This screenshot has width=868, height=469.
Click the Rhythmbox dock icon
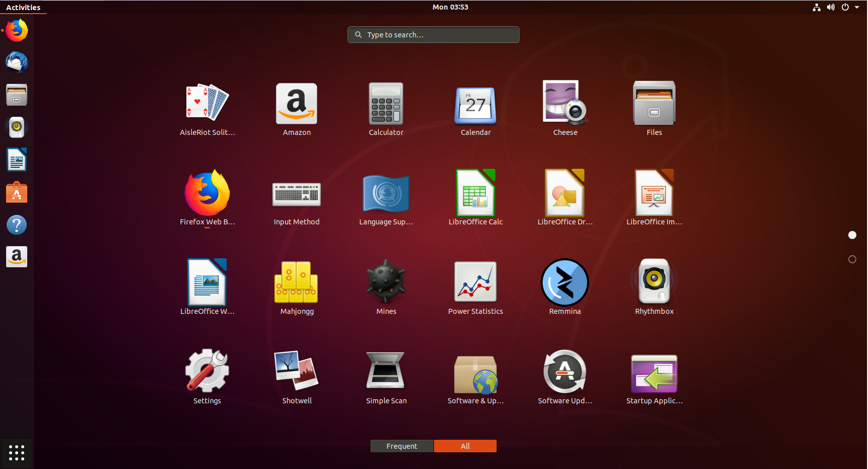click(x=17, y=127)
